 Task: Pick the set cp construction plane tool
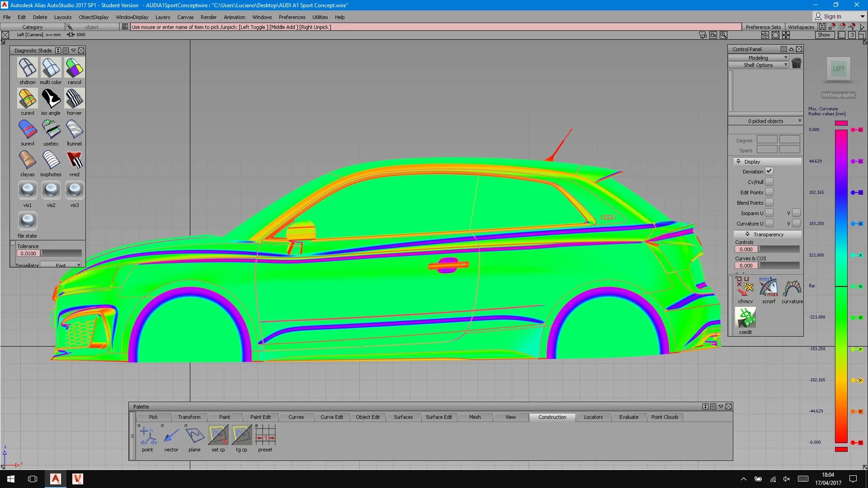tap(218, 435)
